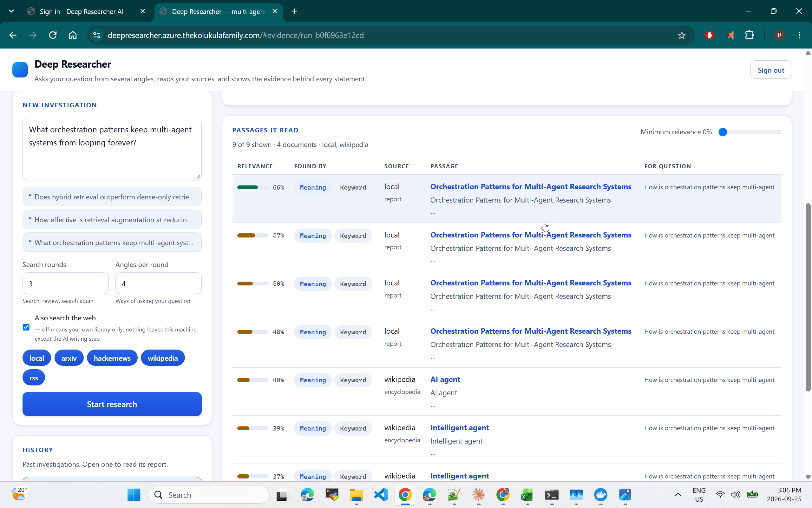
Task: Open Excel from the taskbar
Action: click(x=527, y=495)
